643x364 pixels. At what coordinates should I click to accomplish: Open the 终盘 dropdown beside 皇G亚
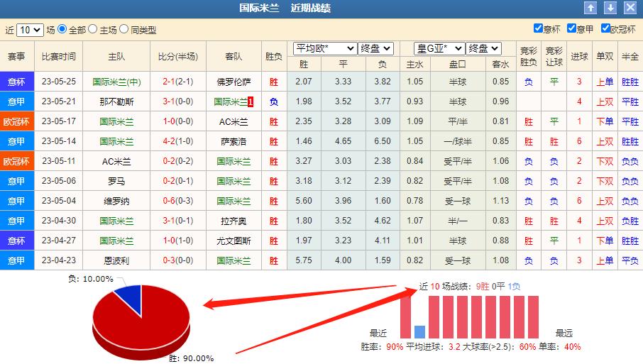[484, 49]
